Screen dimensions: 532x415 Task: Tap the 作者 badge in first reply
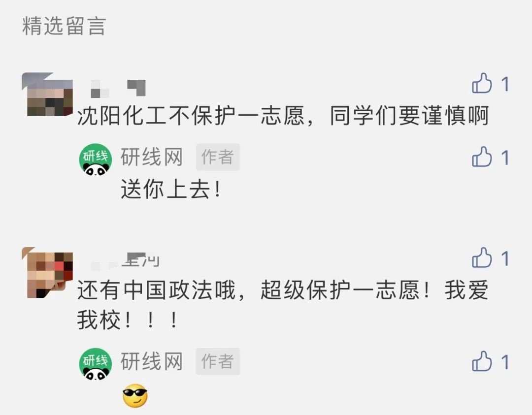(x=218, y=157)
